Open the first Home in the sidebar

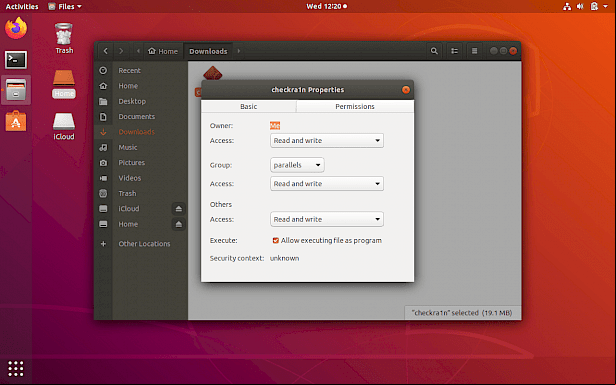point(141,86)
